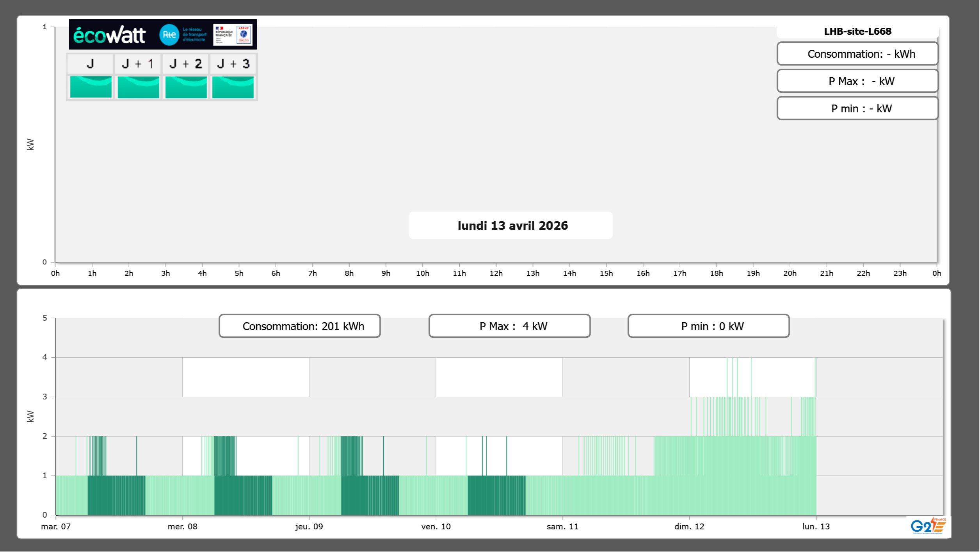The image size is (980, 552).
Task: Click the P min : 0 kW box
Action: tap(708, 326)
